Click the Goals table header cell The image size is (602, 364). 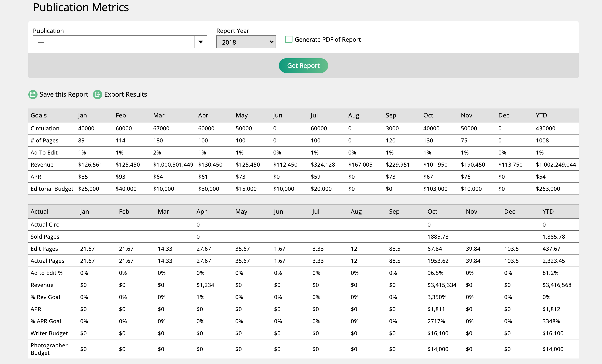[x=39, y=115]
